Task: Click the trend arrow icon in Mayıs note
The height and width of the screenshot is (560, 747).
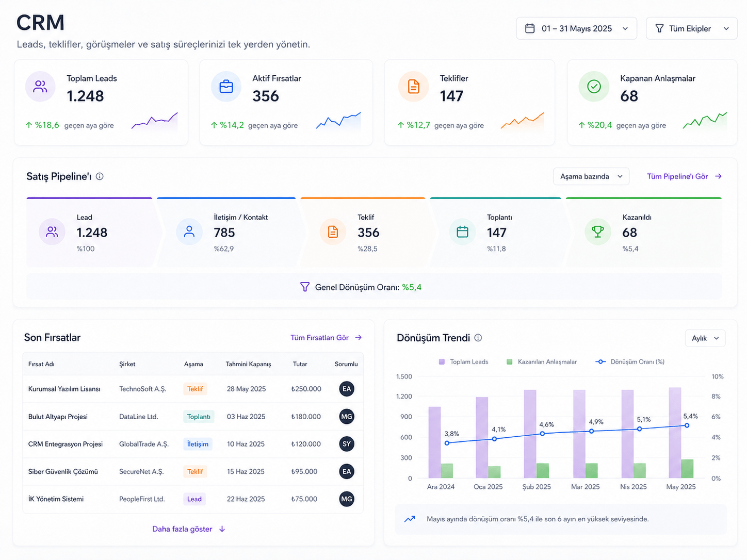Action: point(410,519)
